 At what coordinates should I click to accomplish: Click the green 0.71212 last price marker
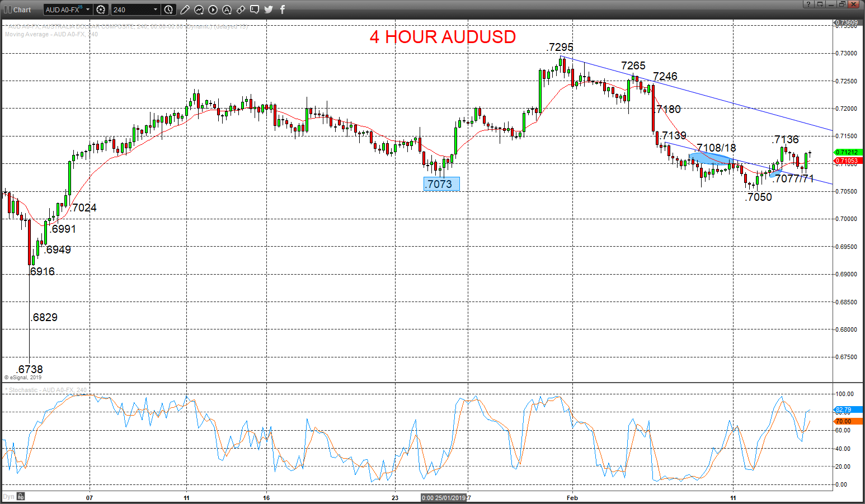(848, 152)
